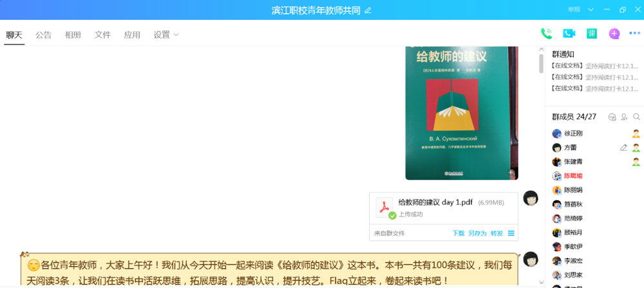Click the add member icon in 群成员 header
The image size is (644, 288).
pos(624,117)
